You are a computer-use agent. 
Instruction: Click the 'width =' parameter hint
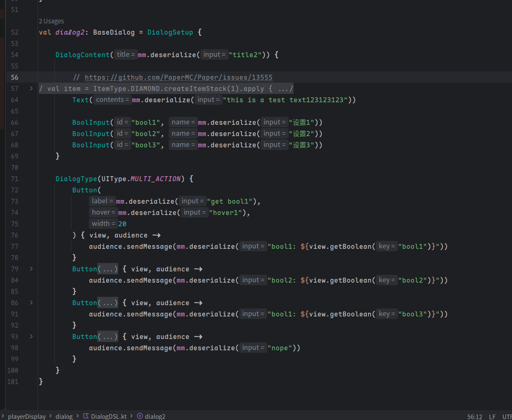click(x=103, y=224)
